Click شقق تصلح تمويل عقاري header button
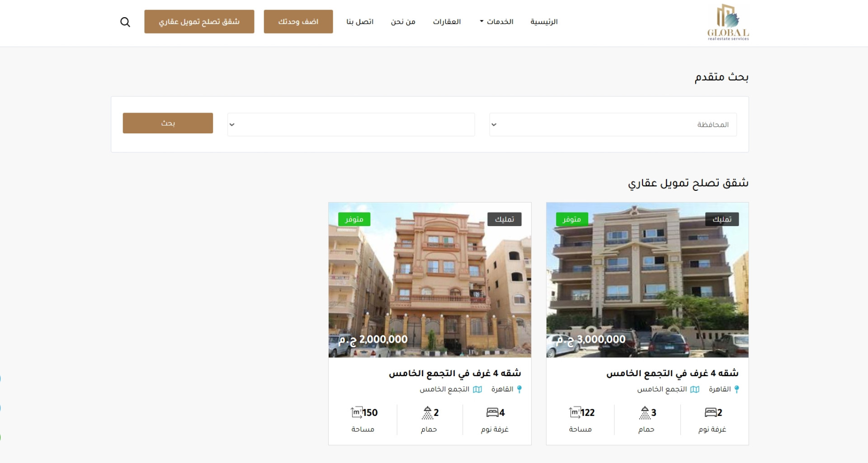868x463 pixels. 199,22
